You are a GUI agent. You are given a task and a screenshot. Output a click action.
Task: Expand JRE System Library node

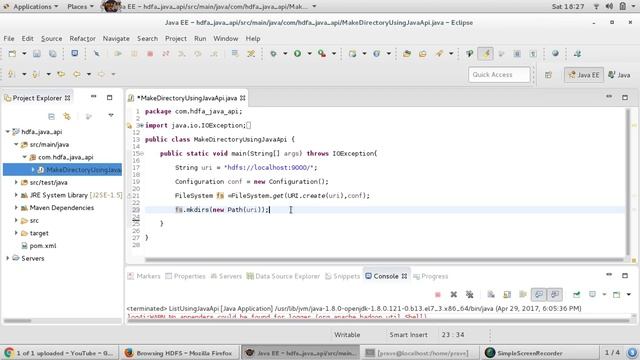(x=16, y=195)
